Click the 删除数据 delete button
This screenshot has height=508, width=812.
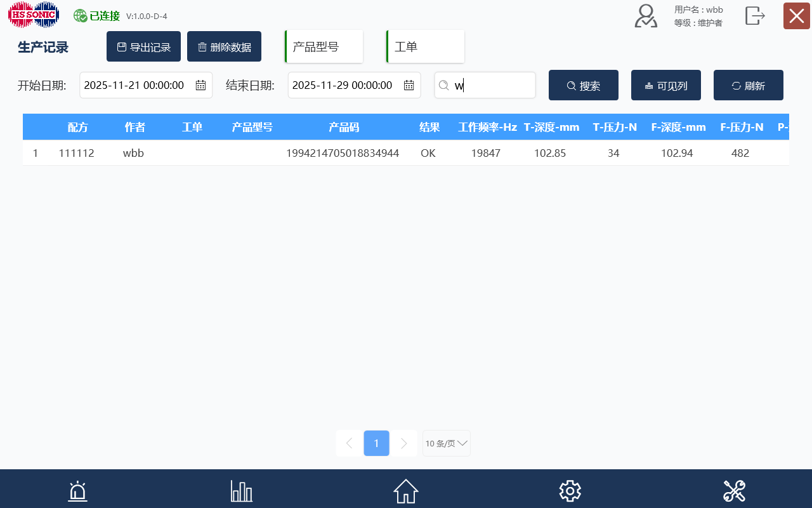coord(224,46)
